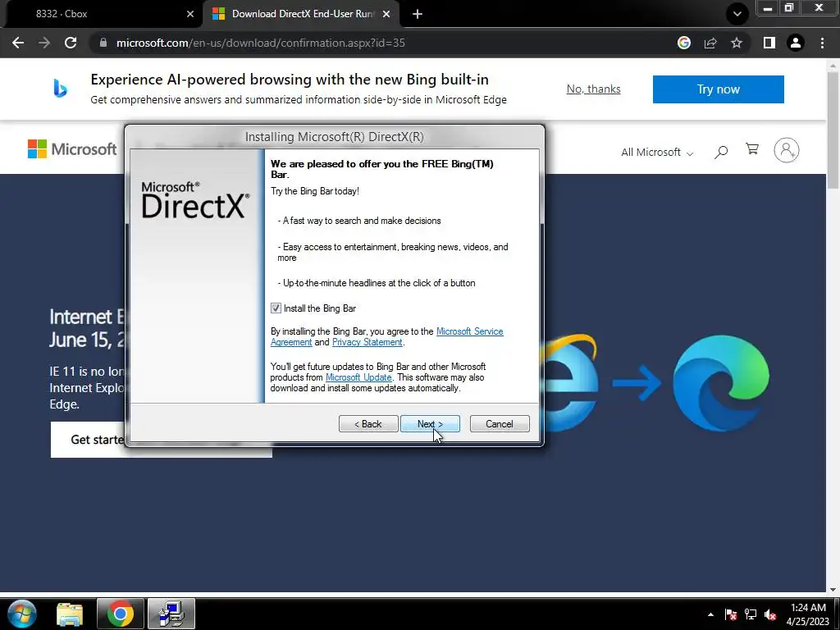Open a new browser tab
Viewport: 840px width, 630px height.
tap(418, 14)
